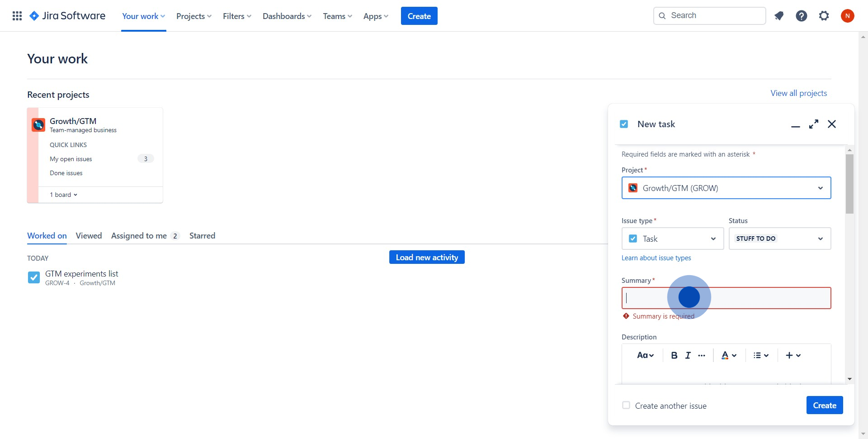This screenshot has height=439, width=868.
Task: Open the notifications icon in header
Action: pyautogui.click(x=779, y=16)
